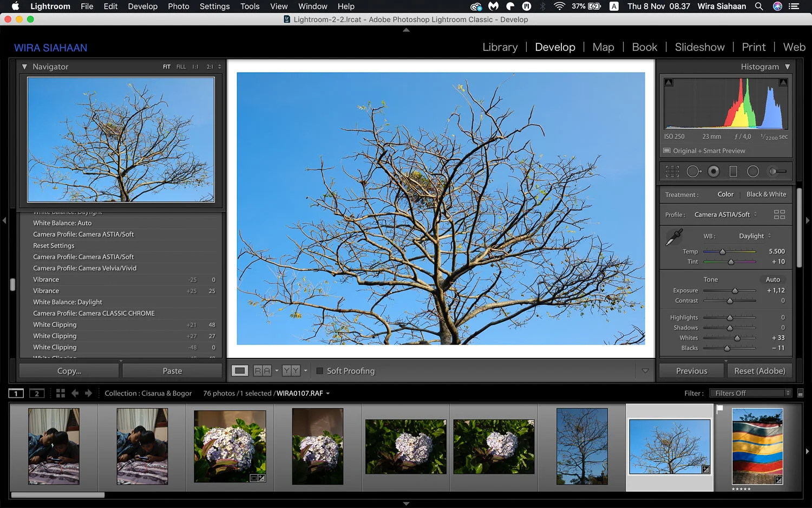
Task: Hide the right panel group
Action: click(808, 220)
